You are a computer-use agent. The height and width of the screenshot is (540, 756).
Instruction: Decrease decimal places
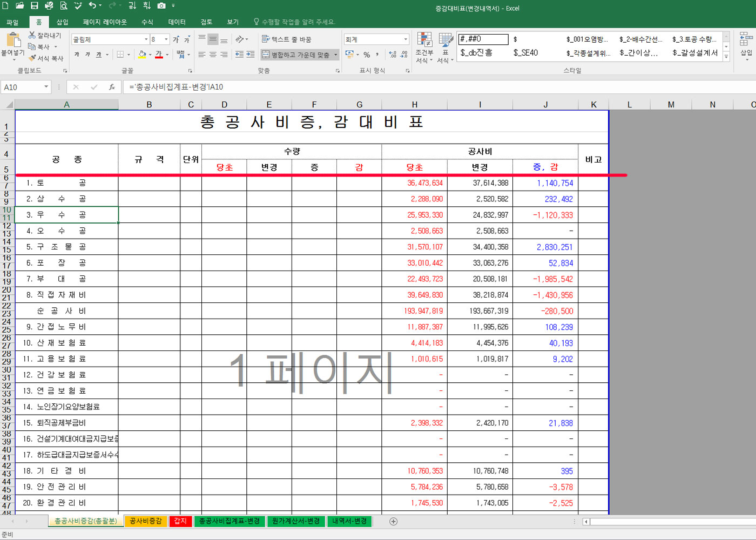403,55
